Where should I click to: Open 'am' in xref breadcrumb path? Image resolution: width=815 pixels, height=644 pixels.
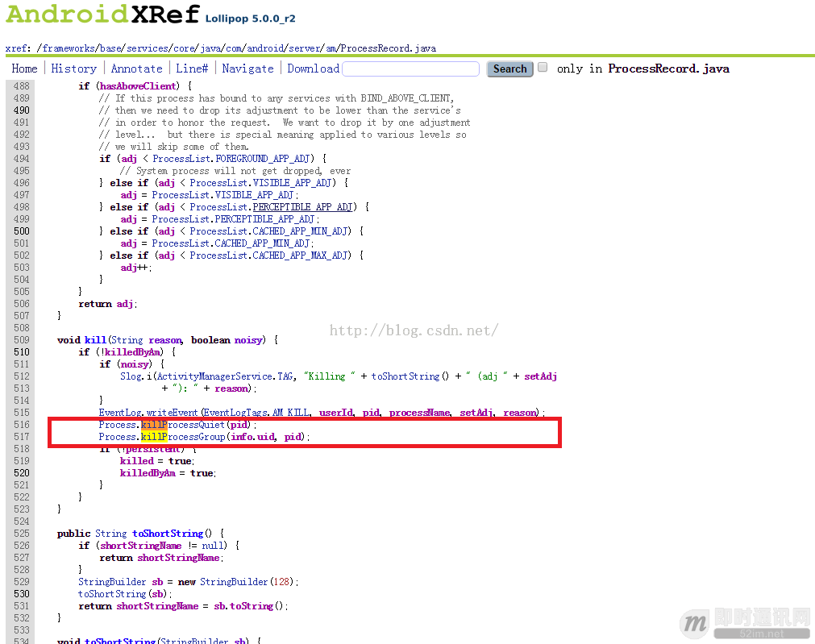pos(331,48)
